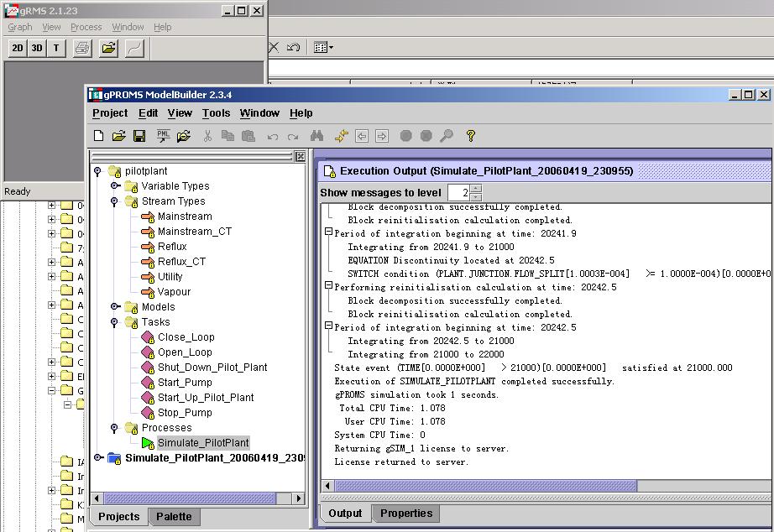Open the Tools menu in gPROMS
Image resolution: width=774 pixels, height=532 pixels.
click(x=217, y=113)
